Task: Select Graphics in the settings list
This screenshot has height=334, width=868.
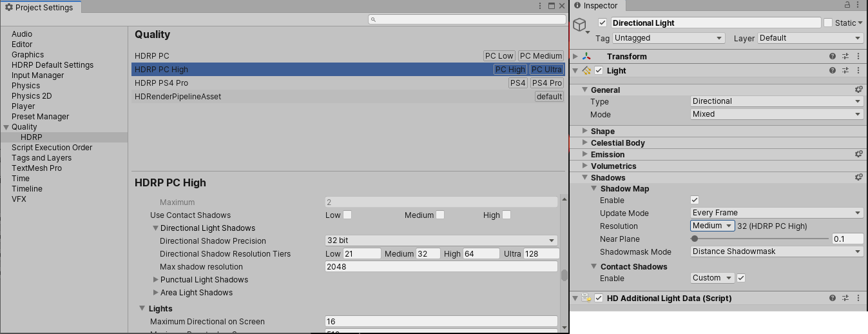Action: tap(28, 55)
